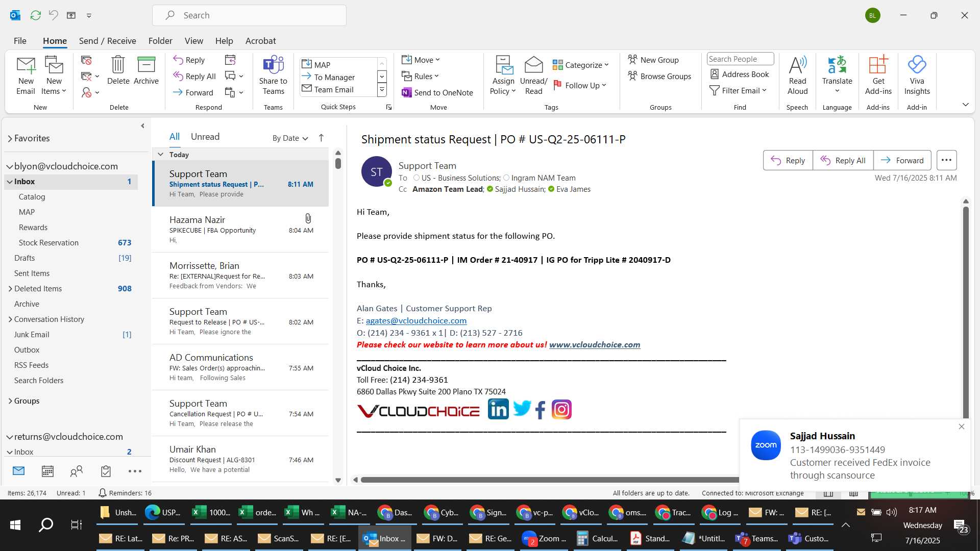Click the LinkedIn icon in signature
The height and width of the screenshot is (551, 980).
[x=498, y=410]
